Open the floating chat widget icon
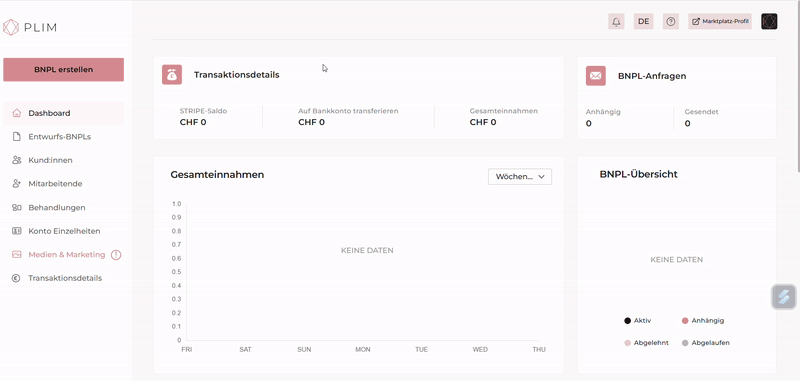Viewport: 800px width, 381px height. (x=784, y=297)
